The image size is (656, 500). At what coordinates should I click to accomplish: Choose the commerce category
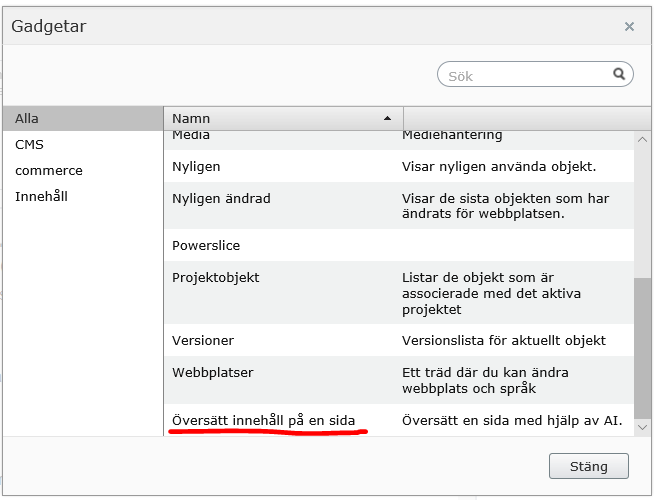tap(49, 170)
